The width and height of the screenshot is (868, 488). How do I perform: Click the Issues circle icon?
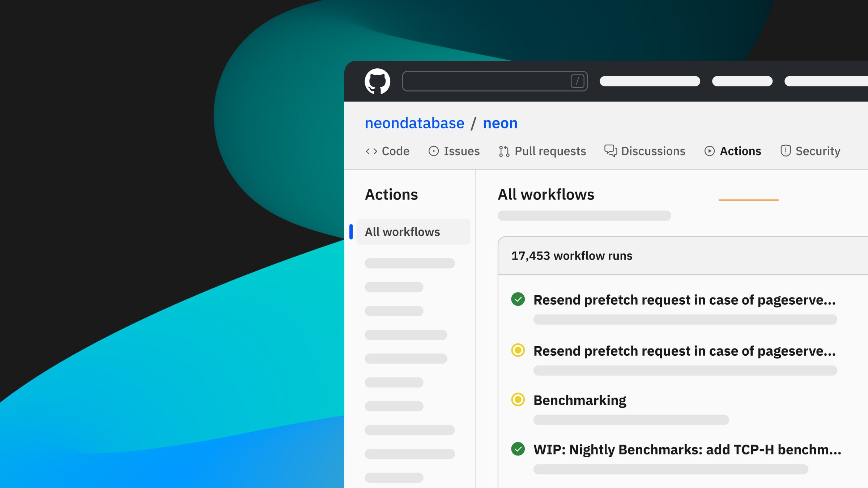click(433, 151)
